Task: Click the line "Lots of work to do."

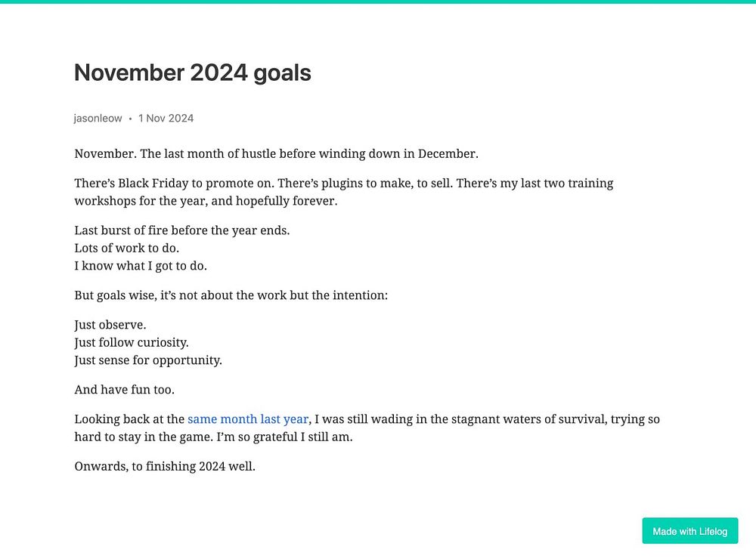Action: click(126, 248)
